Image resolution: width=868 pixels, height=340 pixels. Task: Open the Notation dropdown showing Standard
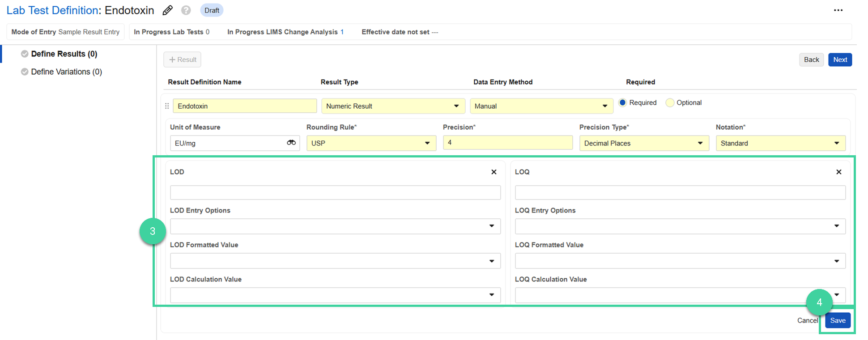pos(781,143)
